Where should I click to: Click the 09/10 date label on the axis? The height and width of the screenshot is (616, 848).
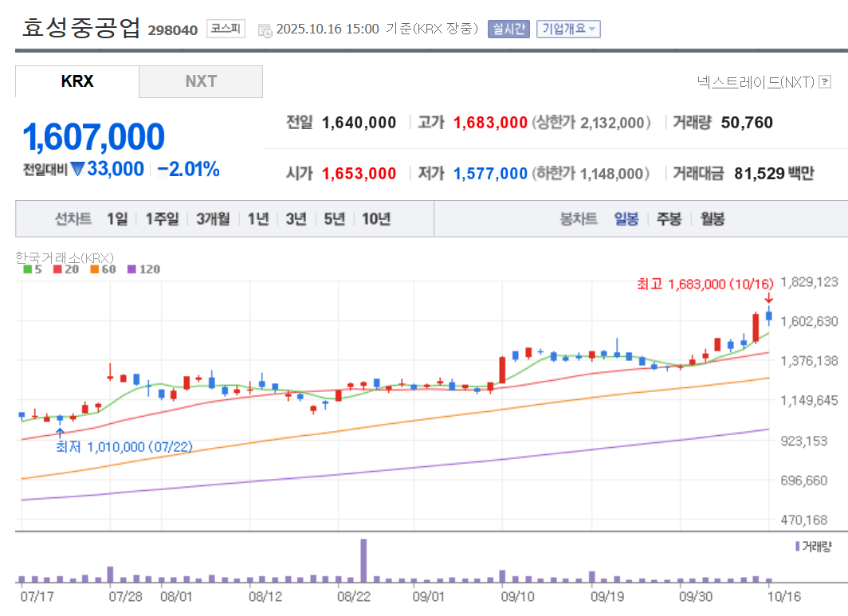point(517,597)
